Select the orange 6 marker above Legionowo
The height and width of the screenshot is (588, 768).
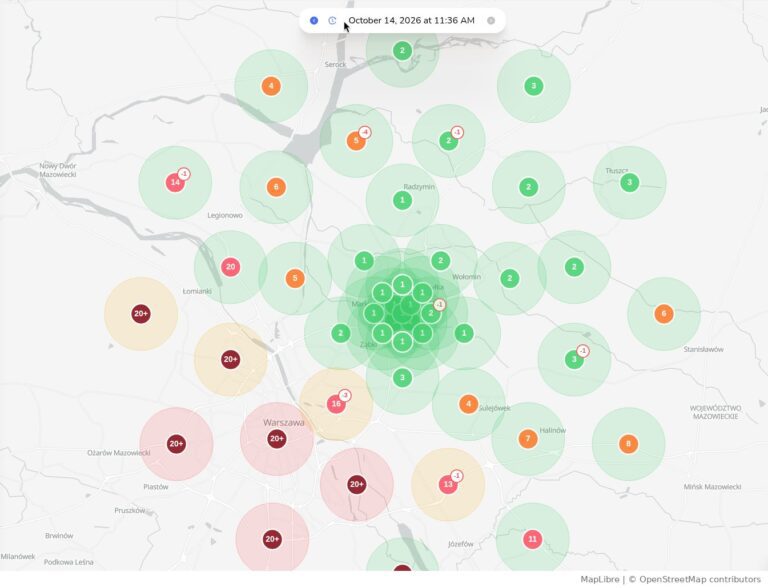coord(276,187)
